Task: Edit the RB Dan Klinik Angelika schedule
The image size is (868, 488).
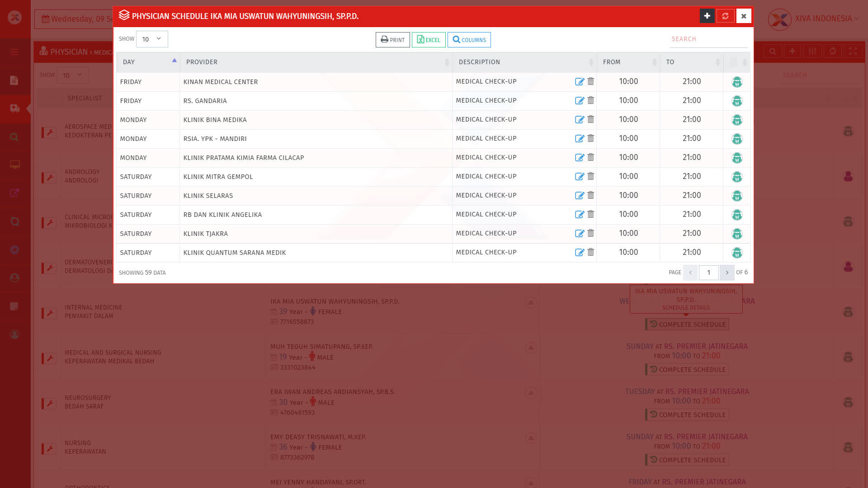Action: (x=579, y=215)
